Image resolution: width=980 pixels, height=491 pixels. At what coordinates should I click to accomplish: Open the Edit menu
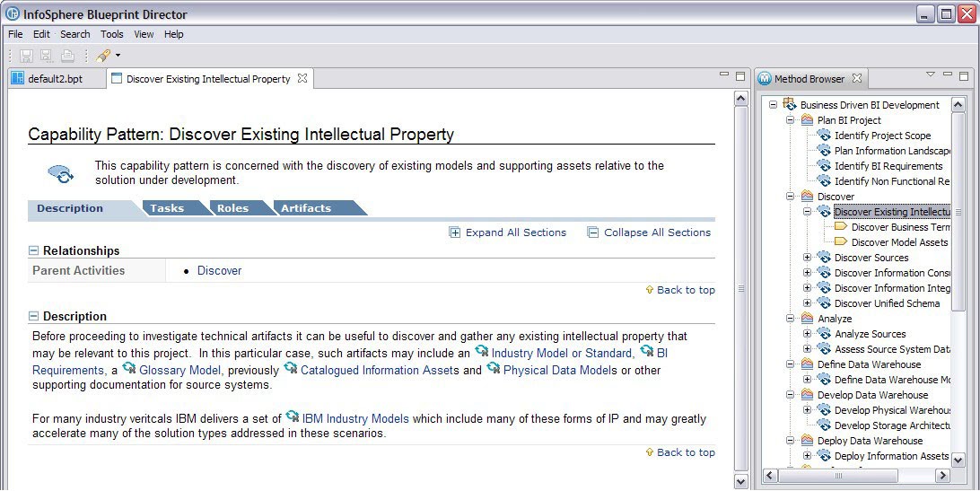point(41,34)
